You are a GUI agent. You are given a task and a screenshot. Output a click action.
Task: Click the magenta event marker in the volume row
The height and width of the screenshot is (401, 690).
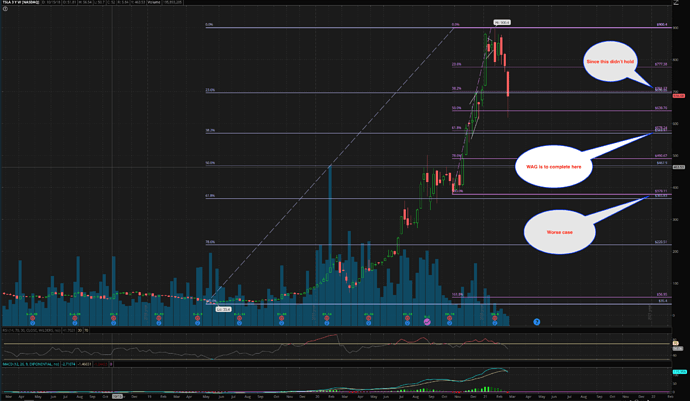[427, 322]
